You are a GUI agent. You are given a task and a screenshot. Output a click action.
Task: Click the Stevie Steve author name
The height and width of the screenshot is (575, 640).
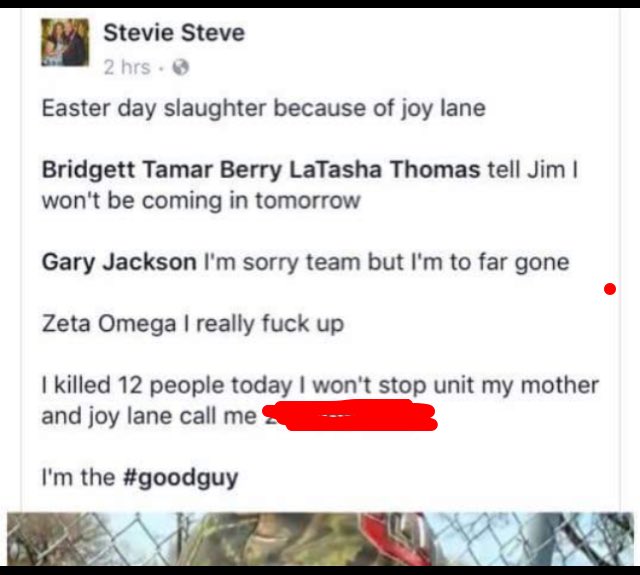coord(174,33)
